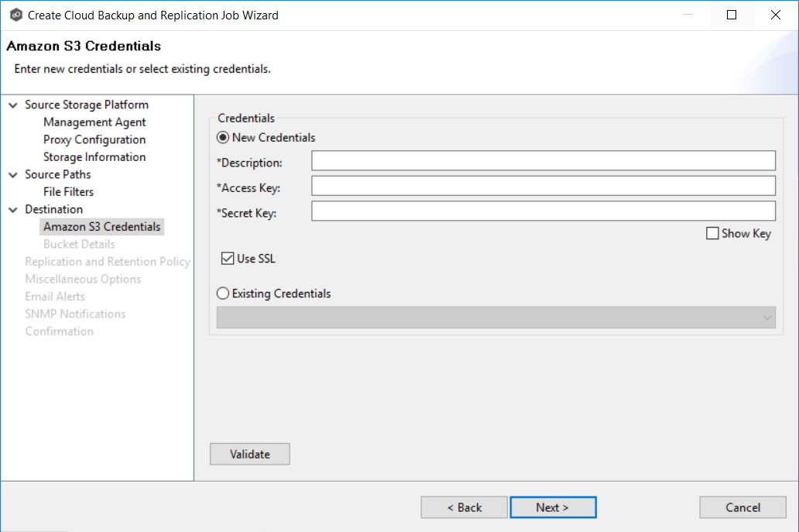Screen dimensions: 799x532
Task: Close the wizard window
Action: pyautogui.click(x=776, y=15)
